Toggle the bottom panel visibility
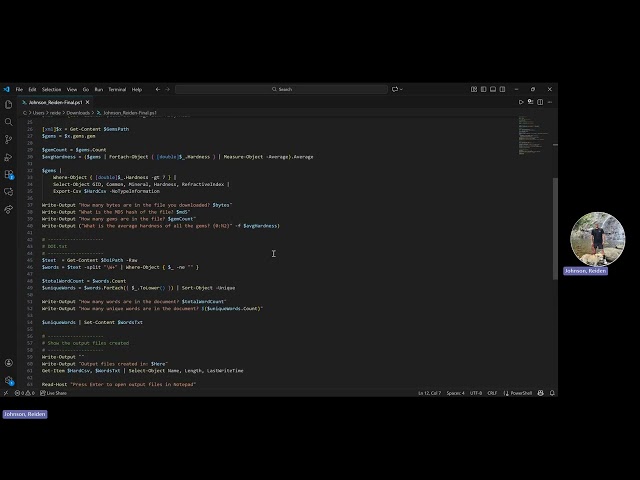The image size is (640, 480). pyautogui.click(x=493, y=89)
